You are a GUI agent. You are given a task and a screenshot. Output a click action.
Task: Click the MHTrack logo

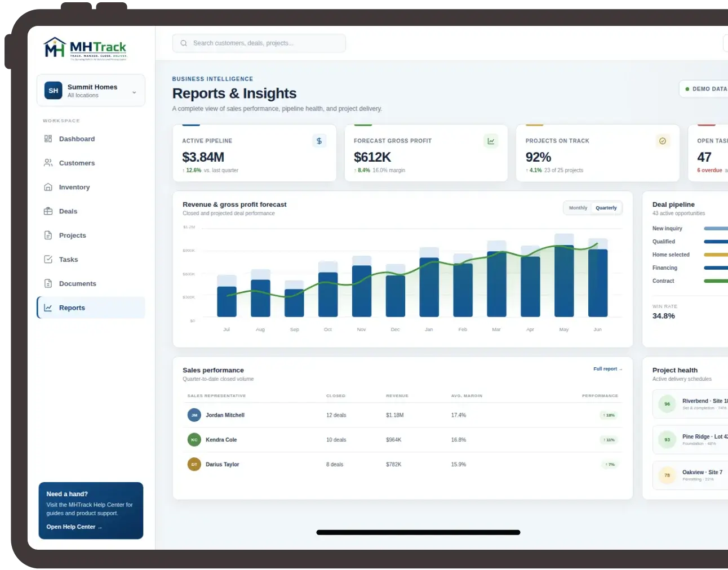point(86,48)
